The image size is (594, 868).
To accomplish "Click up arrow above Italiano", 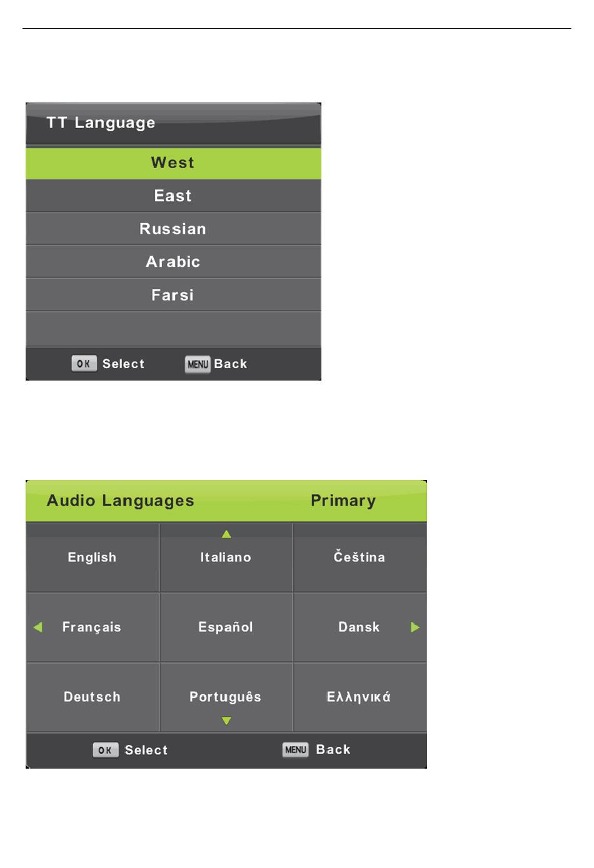I will click(x=226, y=534).
